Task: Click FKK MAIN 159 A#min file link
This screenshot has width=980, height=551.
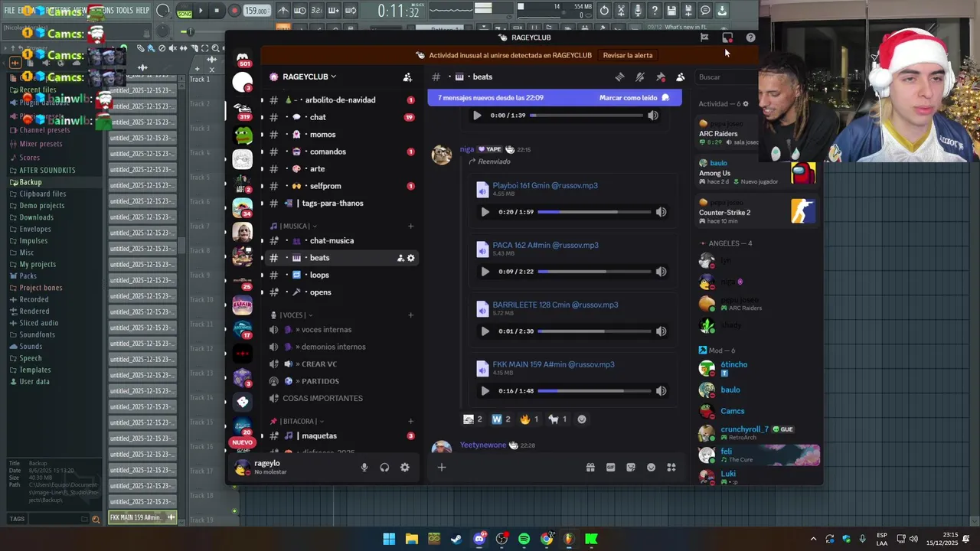Action: coord(554,364)
